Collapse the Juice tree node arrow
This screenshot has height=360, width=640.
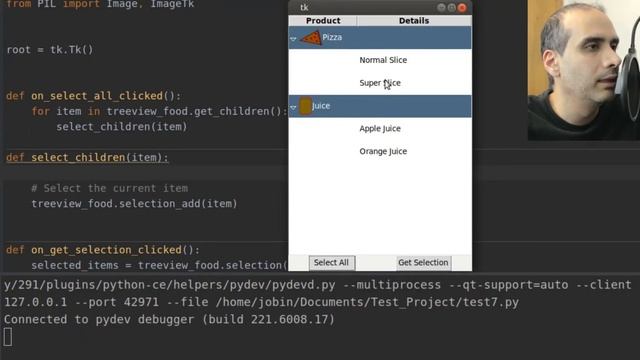coord(293,107)
